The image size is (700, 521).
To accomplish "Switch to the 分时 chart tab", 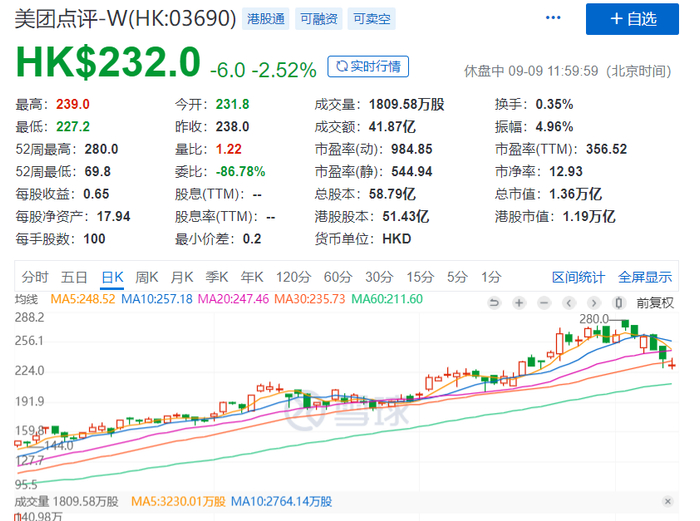I will pyautogui.click(x=35, y=277).
